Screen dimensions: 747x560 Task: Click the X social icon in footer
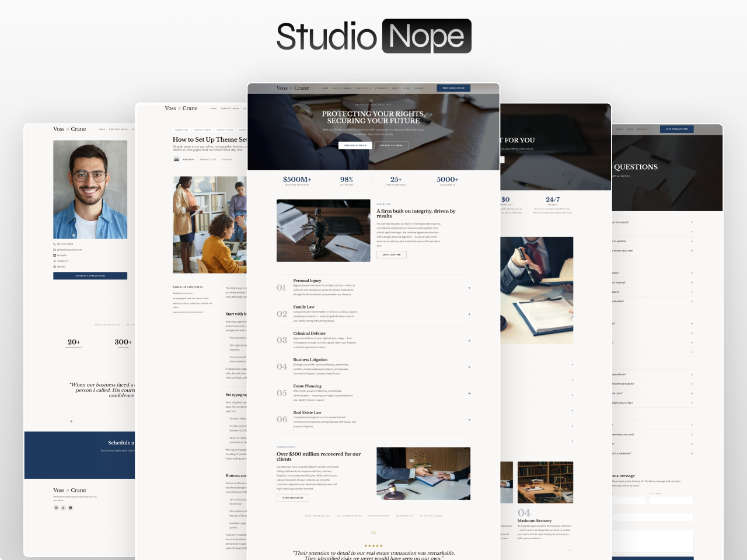click(64, 508)
